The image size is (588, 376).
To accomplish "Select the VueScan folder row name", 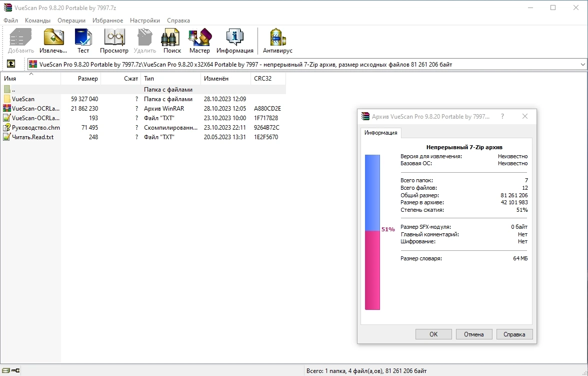I will coord(23,99).
